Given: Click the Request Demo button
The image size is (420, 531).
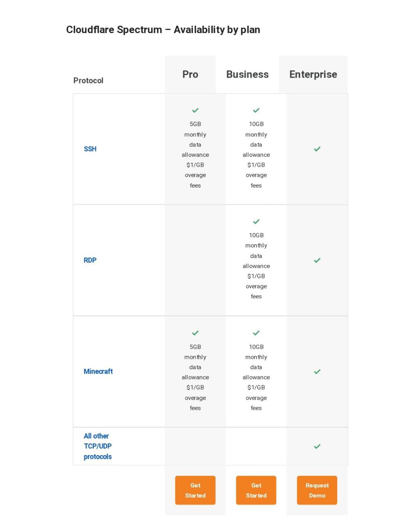Looking at the screenshot, I should pyautogui.click(x=317, y=490).
